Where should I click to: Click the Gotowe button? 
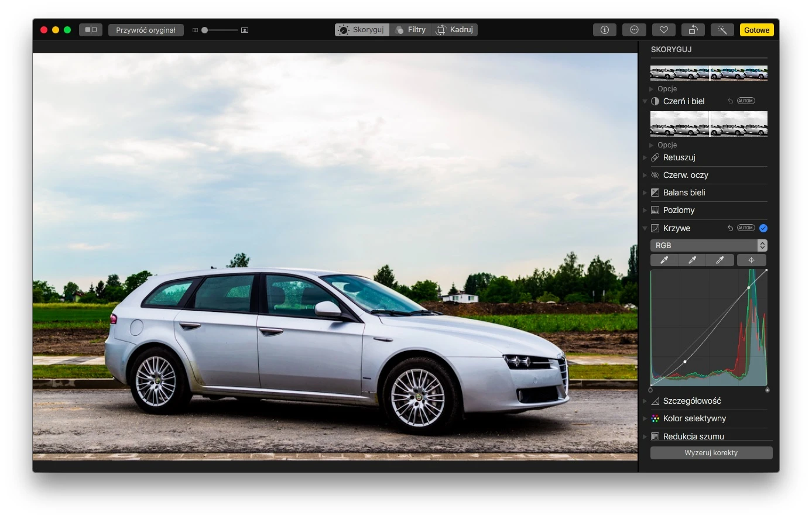click(x=756, y=30)
